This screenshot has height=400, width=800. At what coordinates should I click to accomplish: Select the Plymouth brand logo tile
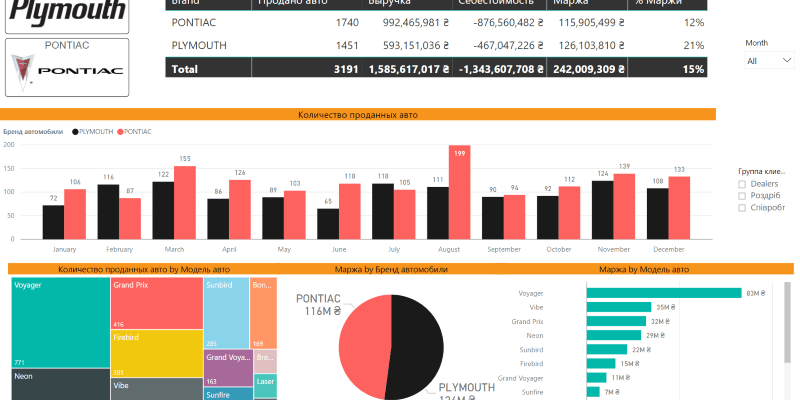click(x=67, y=16)
